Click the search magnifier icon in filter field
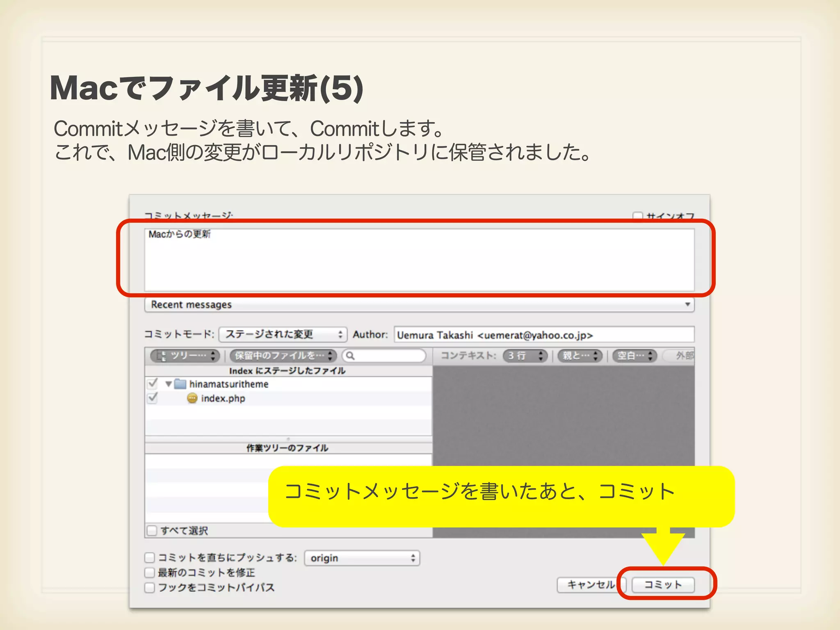Viewport: 840px width, 630px height. [350, 356]
